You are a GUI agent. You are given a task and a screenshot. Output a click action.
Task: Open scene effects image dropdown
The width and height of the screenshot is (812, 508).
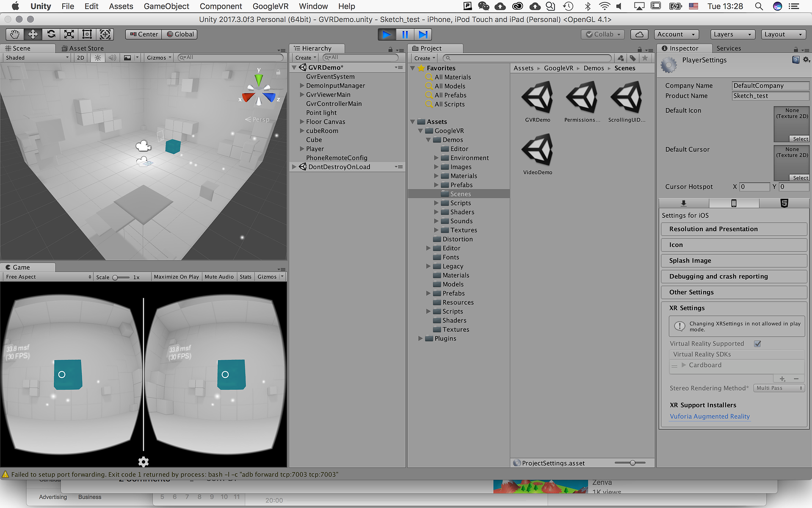[130, 58]
